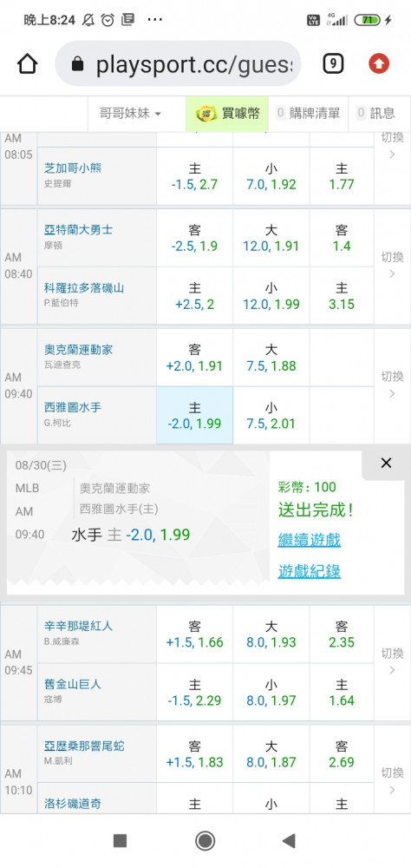Viewport: 411px width, 868px height.
Task: Click the 繼續遊戲 link
Action: 310,540
